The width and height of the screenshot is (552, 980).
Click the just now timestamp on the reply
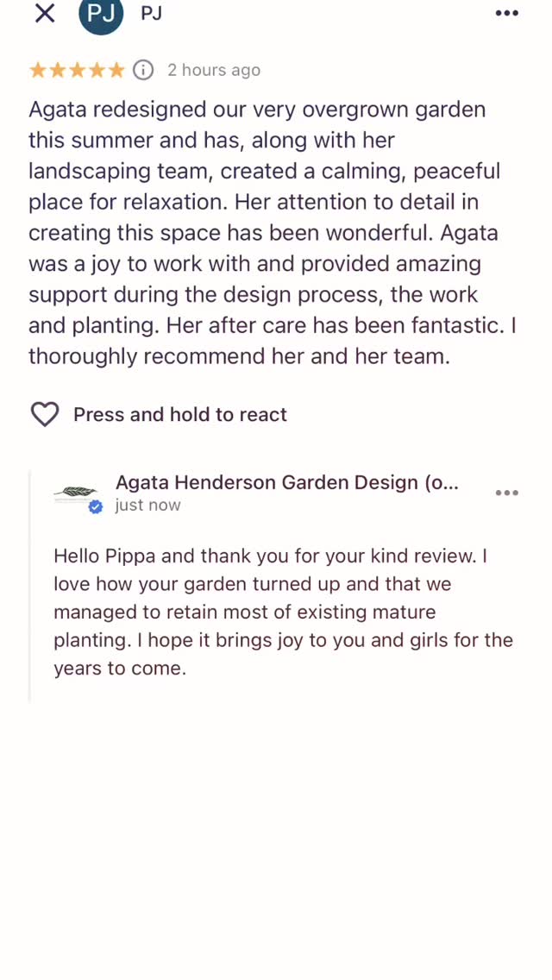147,505
